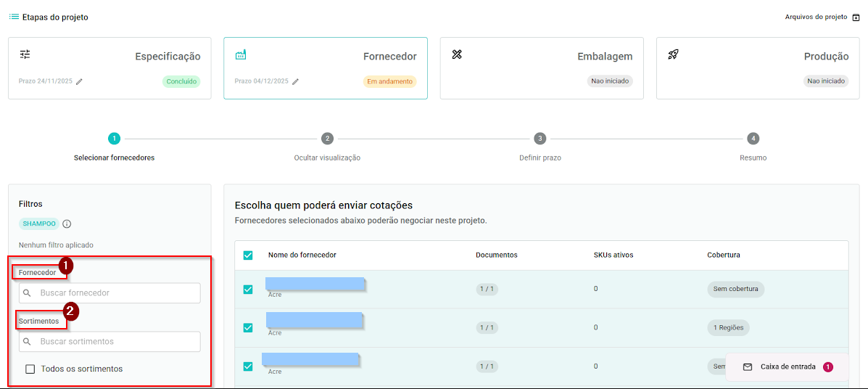Enable the Todos os sortimentos checkbox
This screenshot has width=868, height=389.
30,369
